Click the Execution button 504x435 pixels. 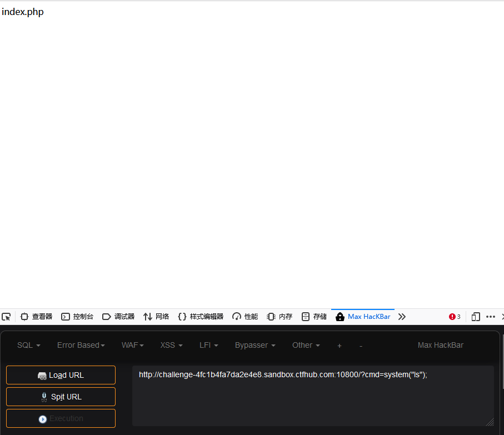[61, 419]
